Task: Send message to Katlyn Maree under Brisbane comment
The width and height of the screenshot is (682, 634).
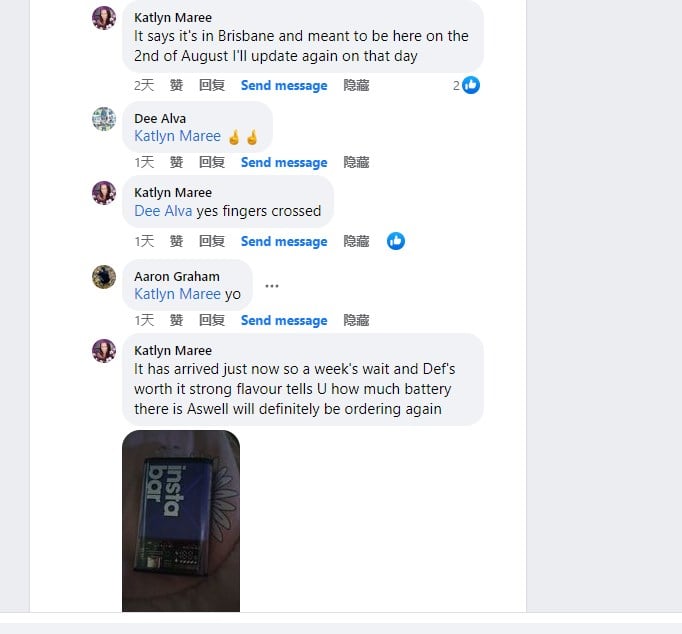Action: (284, 85)
